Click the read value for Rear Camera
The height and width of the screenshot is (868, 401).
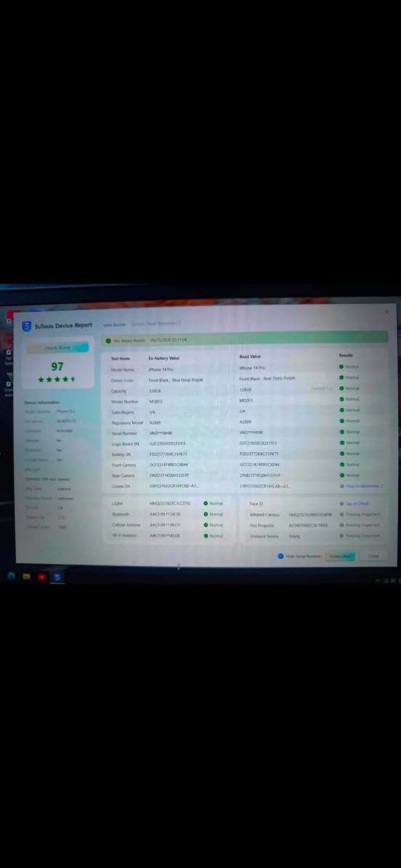(260, 475)
